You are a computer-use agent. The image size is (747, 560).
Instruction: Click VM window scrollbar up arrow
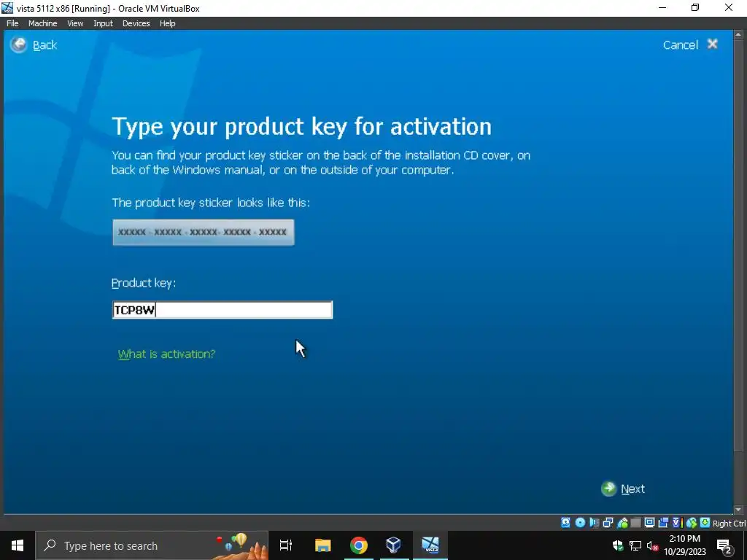739,35
